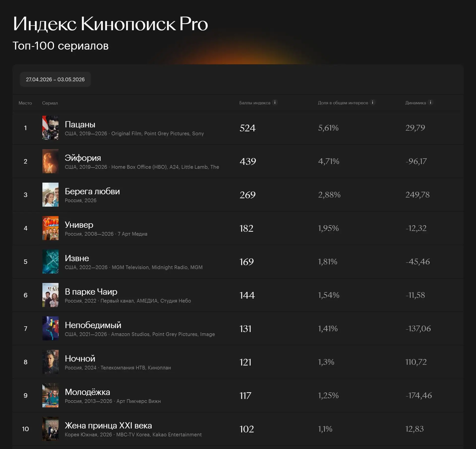Click the title link Эйфория
The image size is (476, 449).
click(x=83, y=158)
